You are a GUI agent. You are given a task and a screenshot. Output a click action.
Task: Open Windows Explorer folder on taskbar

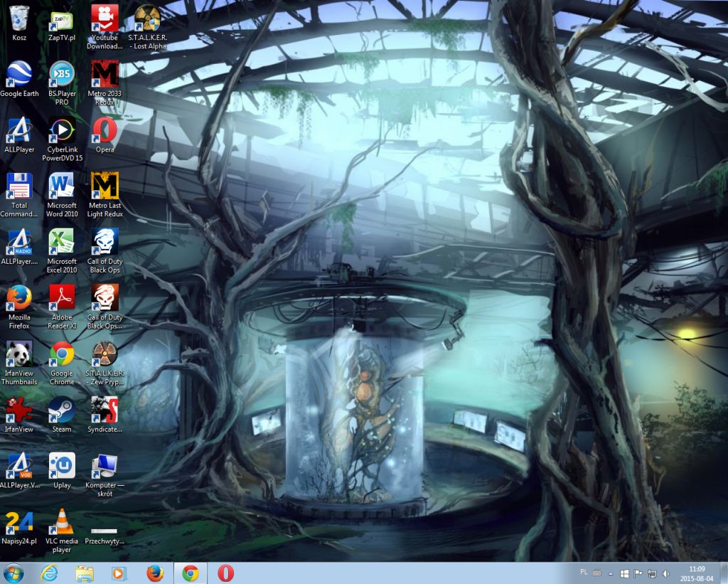(x=85, y=573)
